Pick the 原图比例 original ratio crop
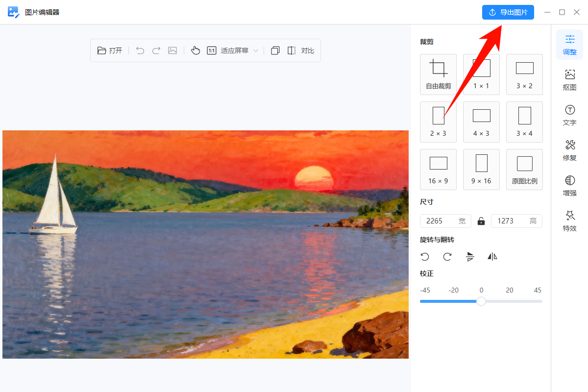 click(x=524, y=170)
